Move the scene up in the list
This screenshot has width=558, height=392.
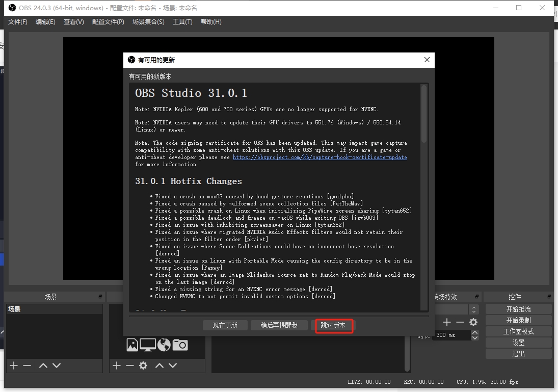pos(43,365)
